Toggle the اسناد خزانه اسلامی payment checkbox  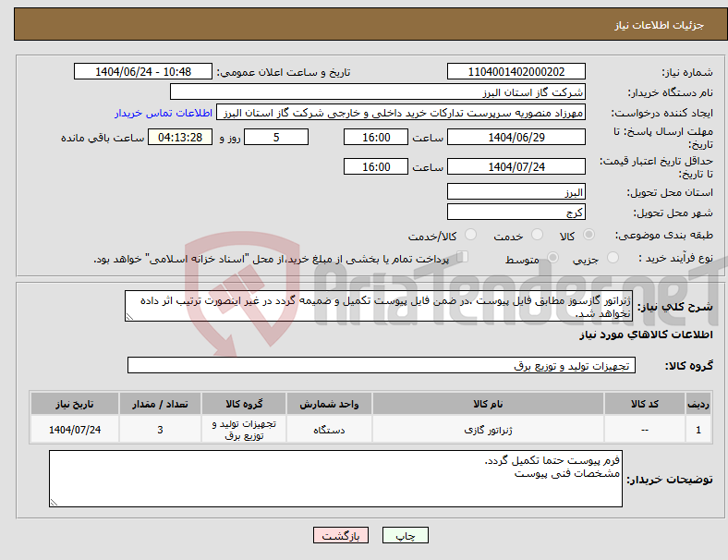tap(463, 257)
